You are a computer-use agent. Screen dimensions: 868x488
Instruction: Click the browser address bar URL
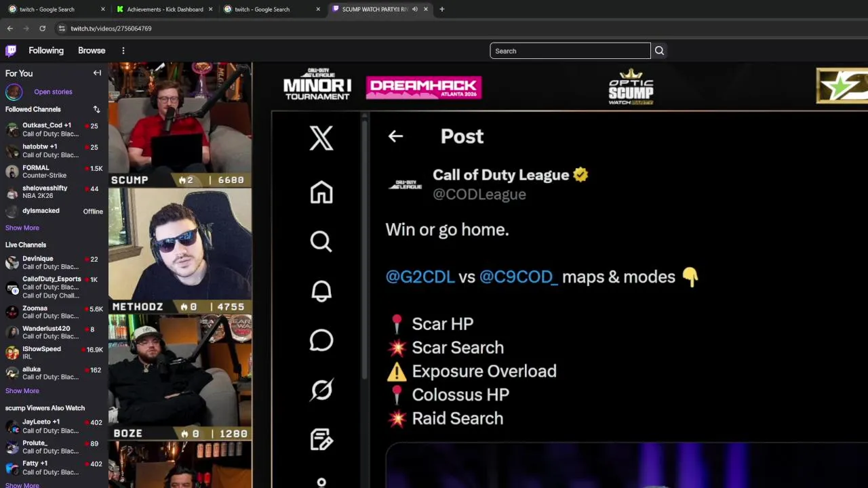(x=111, y=28)
